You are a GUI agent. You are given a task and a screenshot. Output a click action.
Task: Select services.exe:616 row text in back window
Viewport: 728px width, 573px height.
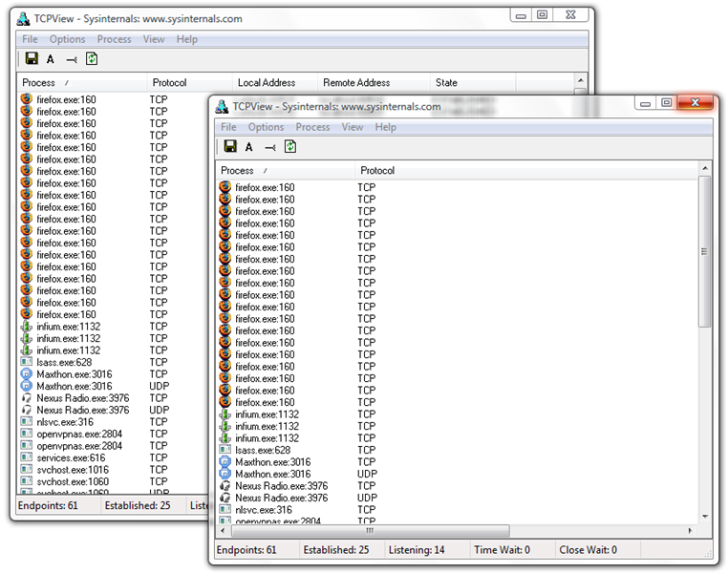71,457
